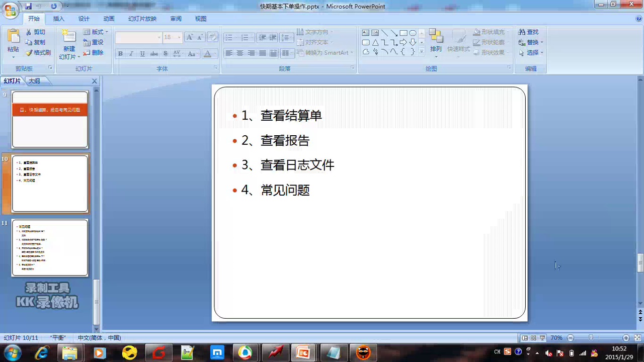The width and height of the screenshot is (644, 362).
Task: Open the Outline (大纲) pane tab
Action: [x=34, y=81]
